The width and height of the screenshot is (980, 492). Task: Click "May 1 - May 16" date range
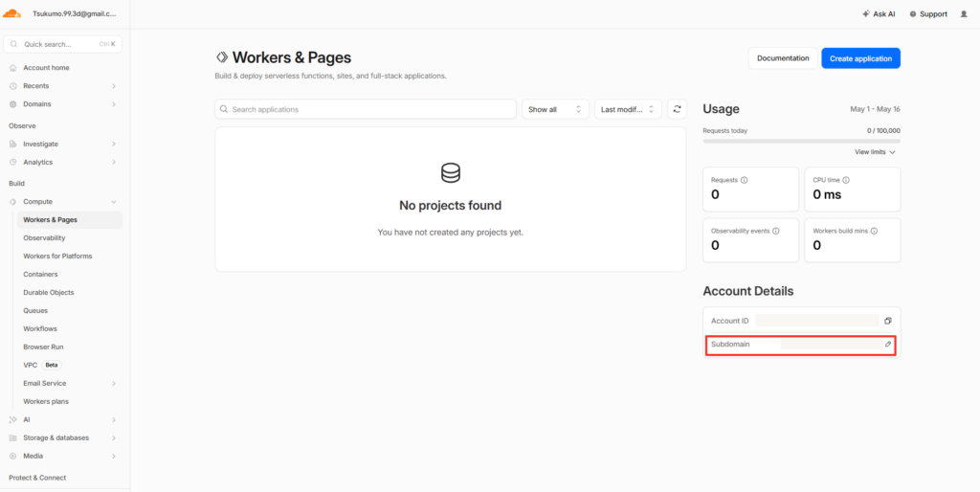click(875, 109)
